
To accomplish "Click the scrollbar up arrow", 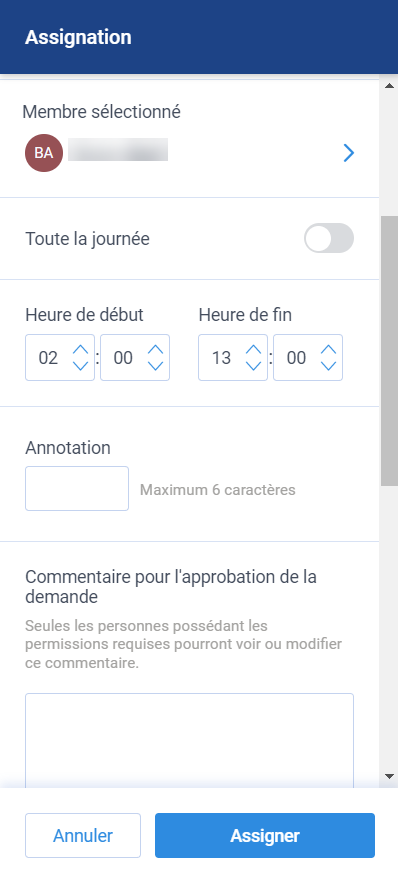I will [389, 86].
